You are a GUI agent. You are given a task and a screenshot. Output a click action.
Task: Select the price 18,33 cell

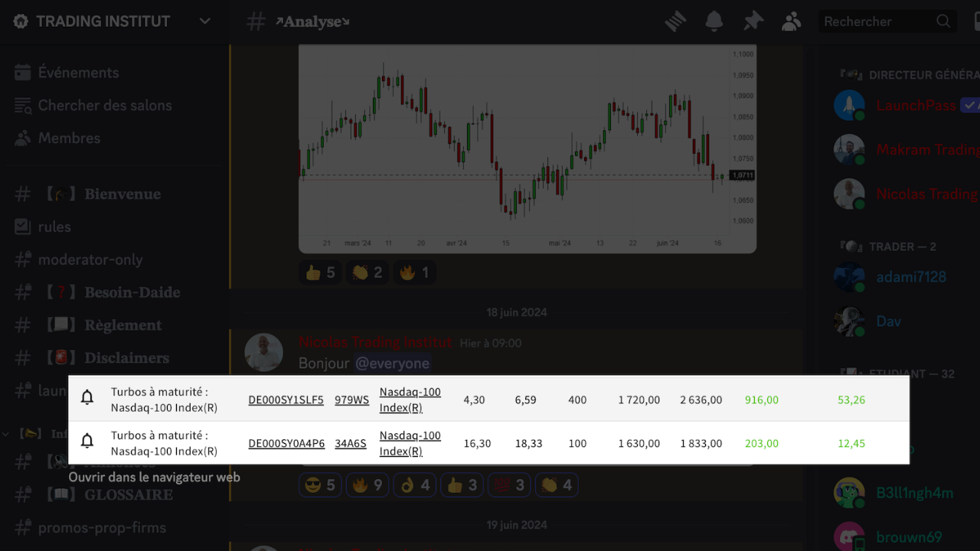[528, 444]
